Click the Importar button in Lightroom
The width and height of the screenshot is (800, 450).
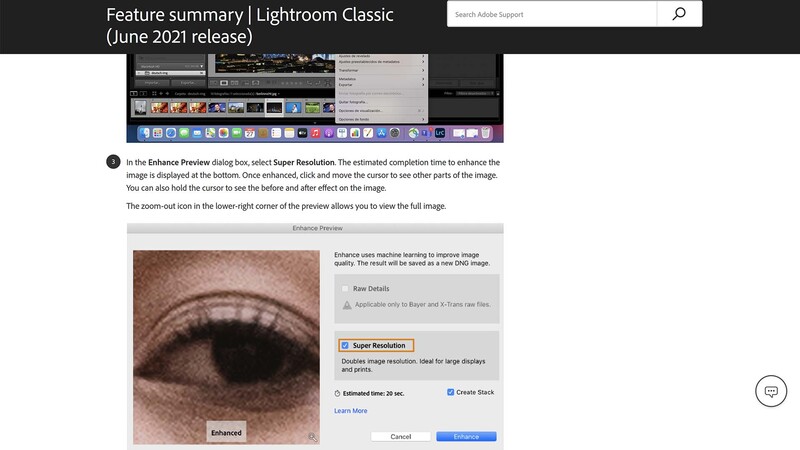click(x=153, y=83)
